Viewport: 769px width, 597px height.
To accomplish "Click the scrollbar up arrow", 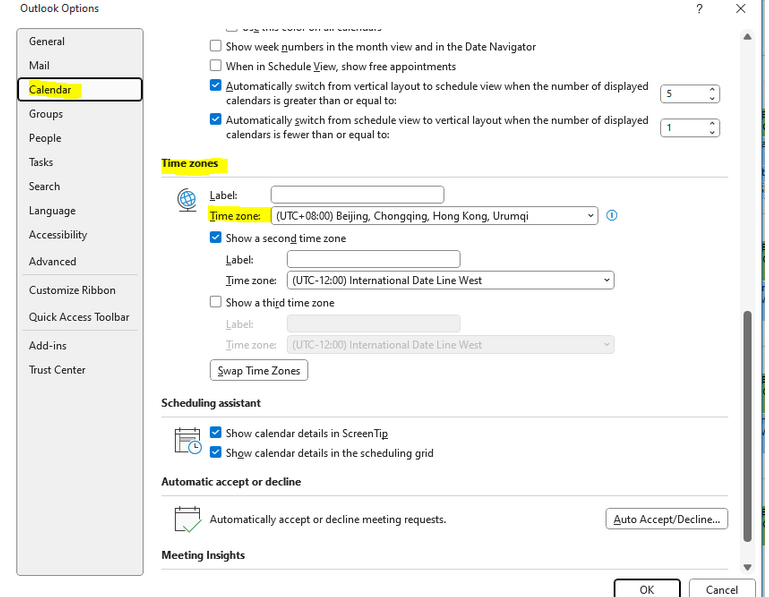I will tap(747, 37).
